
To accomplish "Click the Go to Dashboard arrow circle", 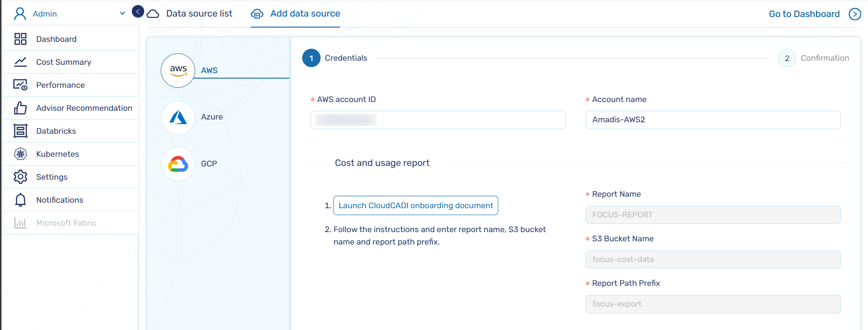I will pyautogui.click(x=855, y=14).
